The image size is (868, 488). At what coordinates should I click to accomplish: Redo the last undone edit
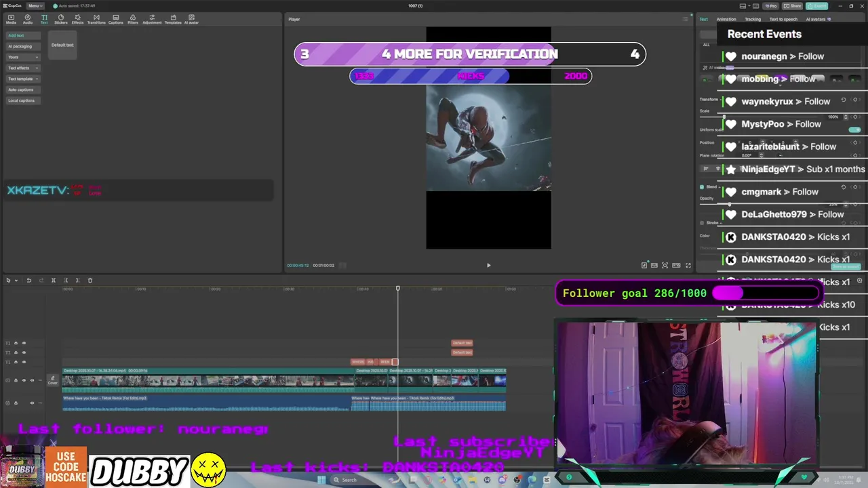[41, 280]
